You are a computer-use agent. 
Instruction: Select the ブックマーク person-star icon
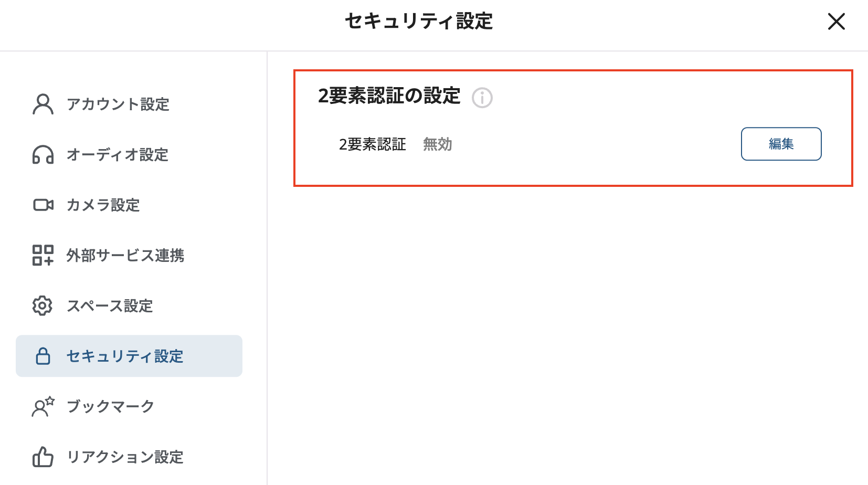click(x=43, y=406)
